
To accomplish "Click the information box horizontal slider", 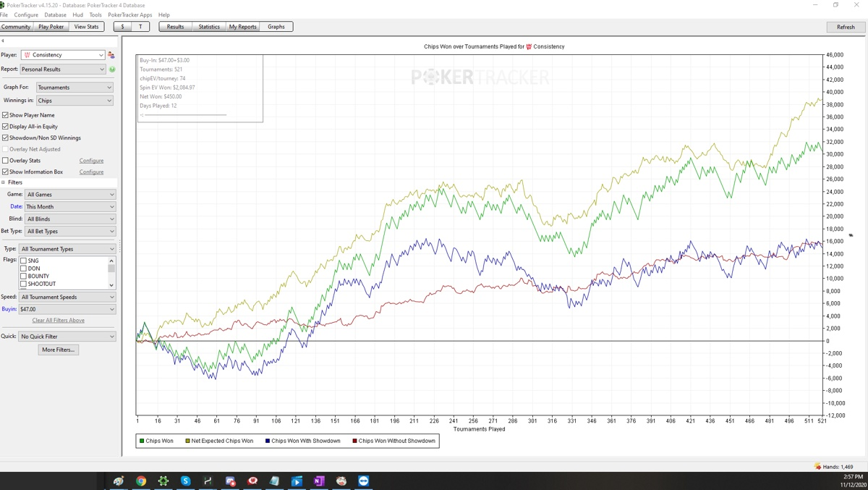I will (184, 115).
